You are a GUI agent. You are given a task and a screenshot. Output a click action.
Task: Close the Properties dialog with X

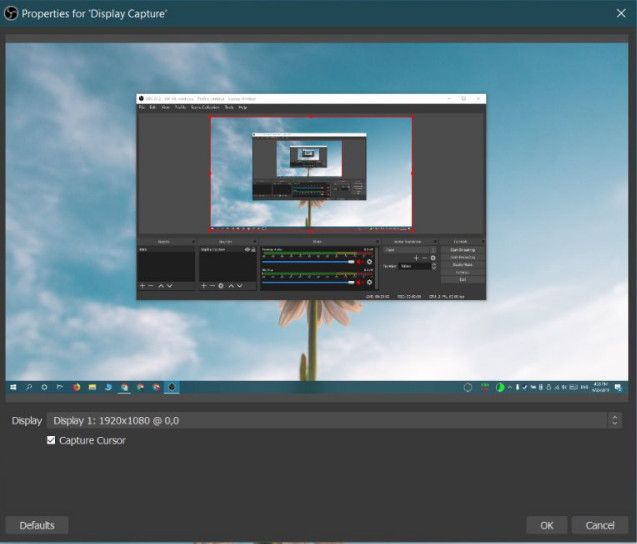(621, 13)
